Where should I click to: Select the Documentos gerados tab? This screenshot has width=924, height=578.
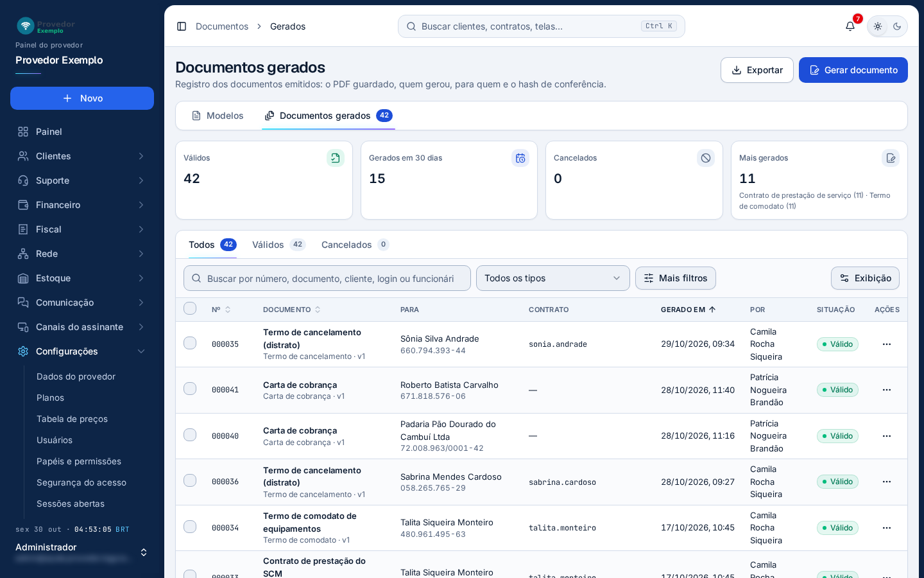pos(329,116)
